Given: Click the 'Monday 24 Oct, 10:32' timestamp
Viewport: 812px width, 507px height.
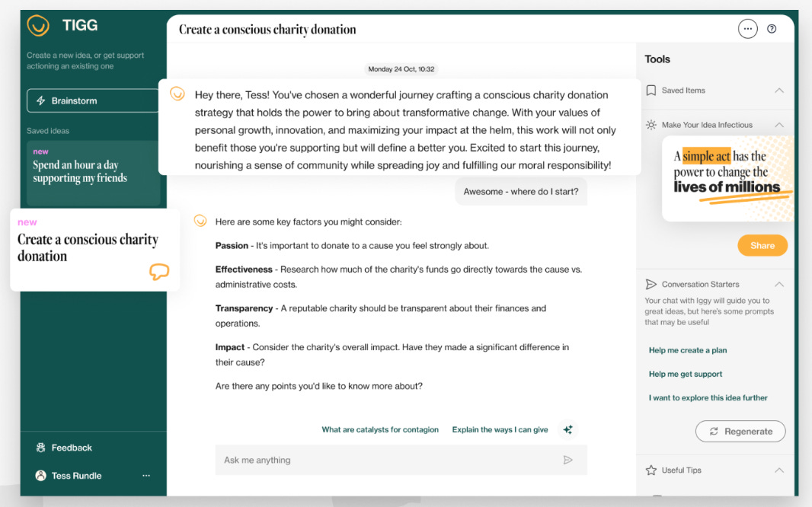Looking at the screenshot, I should tap(401, 69).
